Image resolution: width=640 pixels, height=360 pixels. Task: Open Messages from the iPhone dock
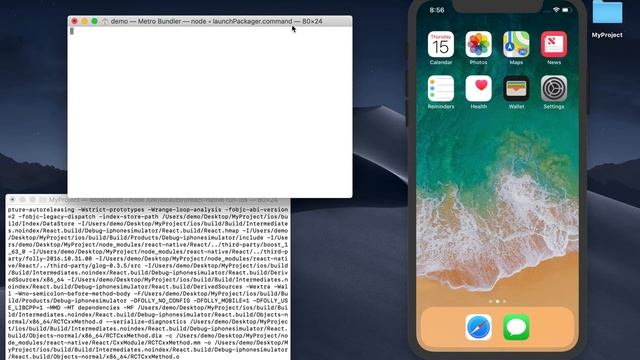click(x=516, y=327)
